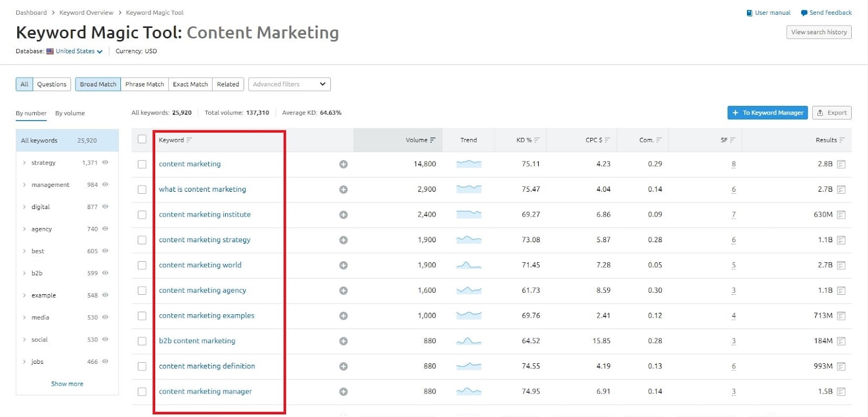Open the 'content marketing strategy' keyword link
The height and width of the screenshot is (417, 868).
point(205,240)
